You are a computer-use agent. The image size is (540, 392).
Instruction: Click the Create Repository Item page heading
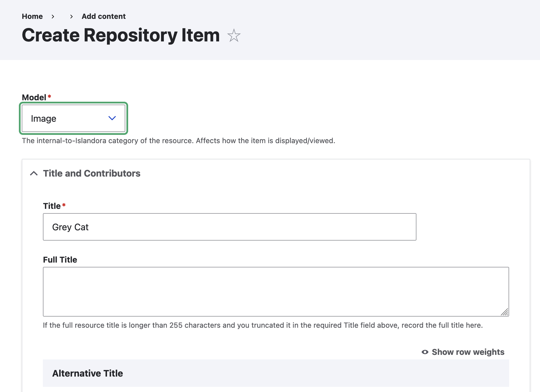[121, 35]
